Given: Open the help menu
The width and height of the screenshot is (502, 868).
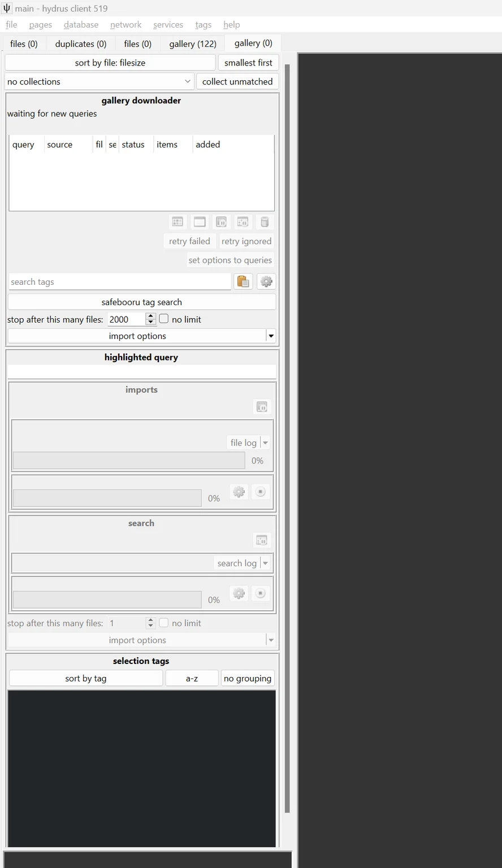Looking at the screenshot, I should (232, 25).
